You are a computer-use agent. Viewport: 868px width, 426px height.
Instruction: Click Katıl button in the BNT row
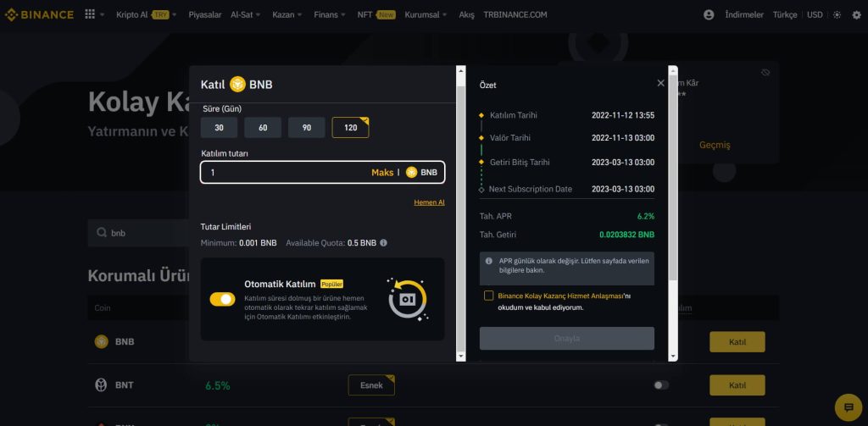[737, 385]
